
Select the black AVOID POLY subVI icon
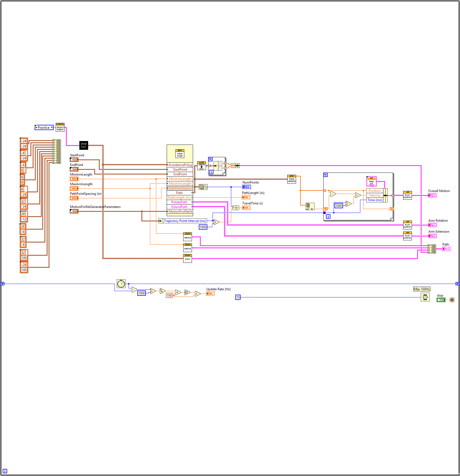point(83,145)
